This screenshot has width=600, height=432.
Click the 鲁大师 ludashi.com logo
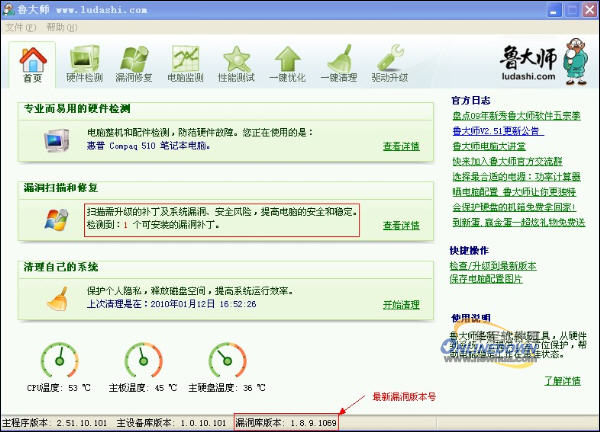click(543, 62)
